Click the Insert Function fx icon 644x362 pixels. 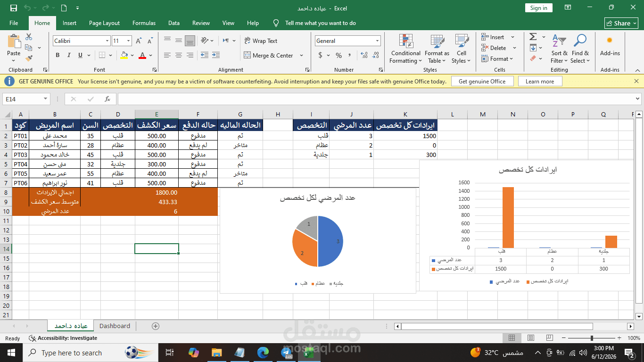107,99
